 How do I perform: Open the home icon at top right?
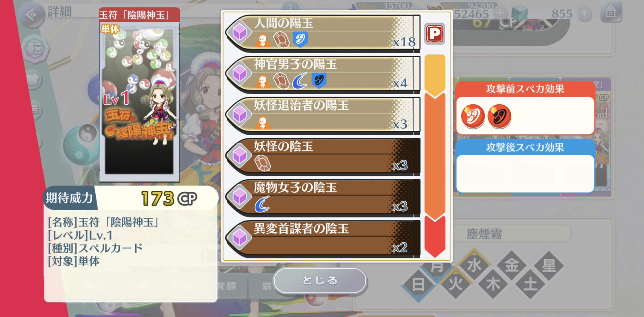(x=611, y=13)
